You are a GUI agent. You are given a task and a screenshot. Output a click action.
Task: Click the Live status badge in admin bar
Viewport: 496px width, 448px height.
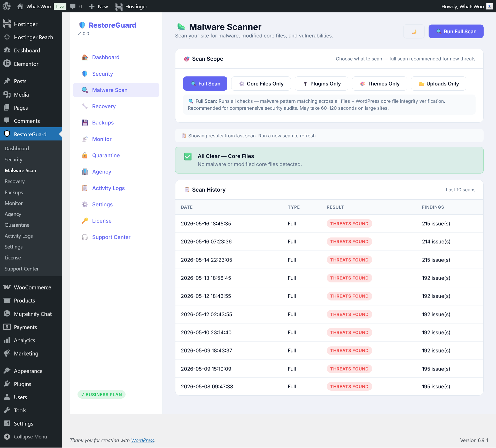pos(60,6)
